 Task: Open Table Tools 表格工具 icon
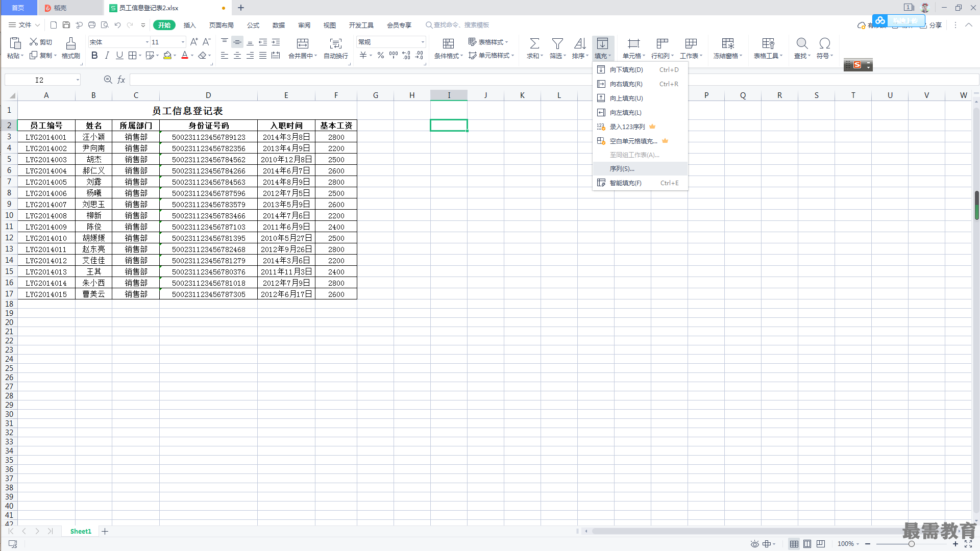pos(768,43)
